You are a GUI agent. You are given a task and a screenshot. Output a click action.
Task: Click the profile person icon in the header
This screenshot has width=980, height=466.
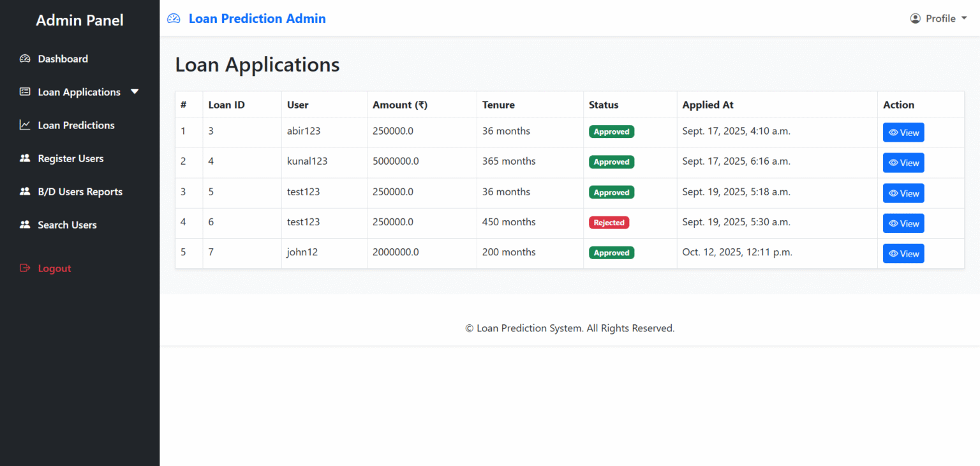[916, 18]
